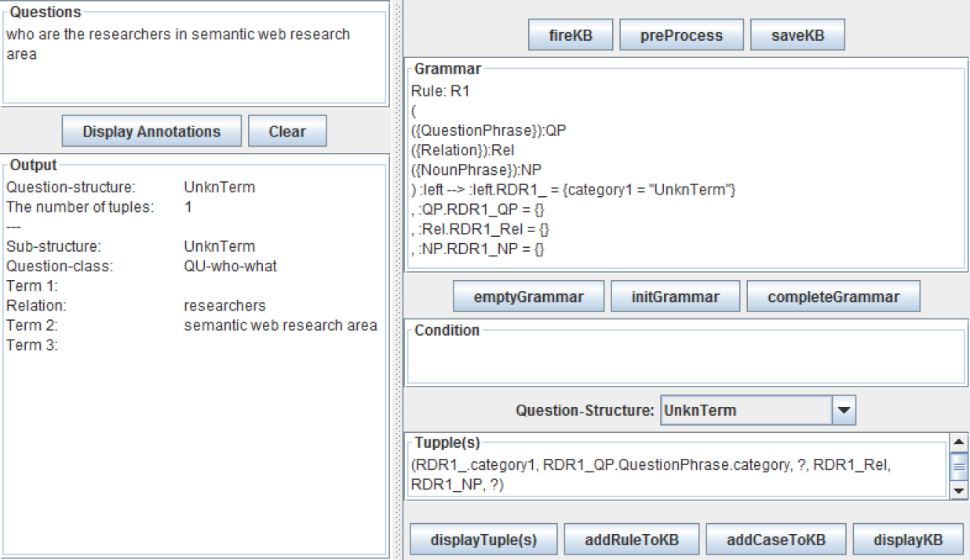Click the ', :NP.RDR1_NP = {}' line
The image size is (970, 560).
pyautogui.click(x=477, y=249)
